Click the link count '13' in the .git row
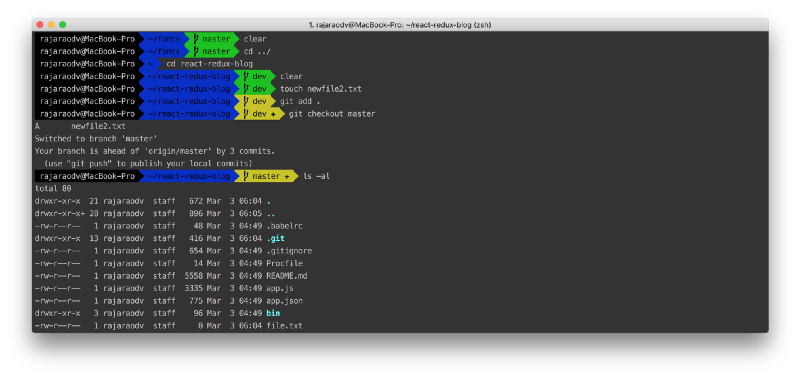Image resolution: width=800 pixels, height=378 pixels. (94, 238)
